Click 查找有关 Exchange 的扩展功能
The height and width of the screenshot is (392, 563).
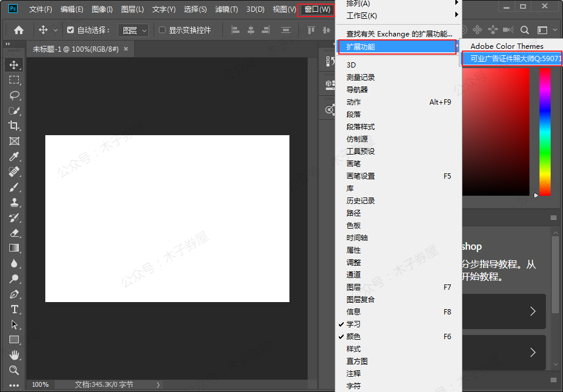tap(399, 34)
